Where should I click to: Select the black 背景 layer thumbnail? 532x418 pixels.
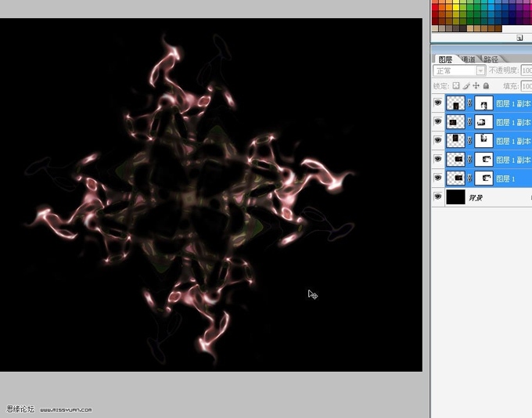[455, 197]
